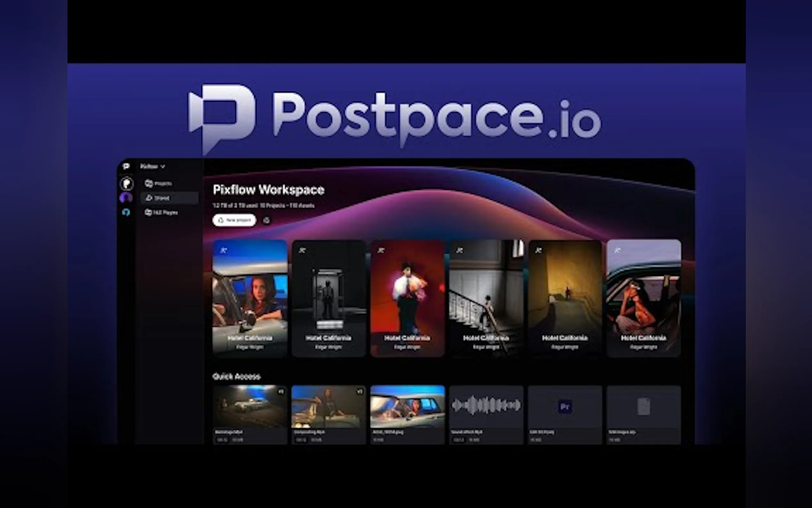Open the Projects entry in the sidebar menu
The height and width of the screenshot is (508, 812).
coord(163,183)
